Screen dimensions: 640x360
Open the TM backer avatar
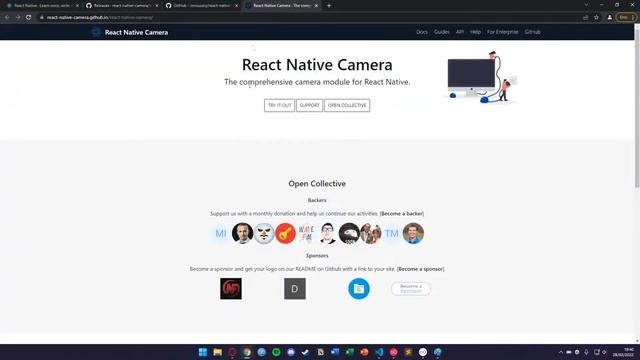(392, 233)
